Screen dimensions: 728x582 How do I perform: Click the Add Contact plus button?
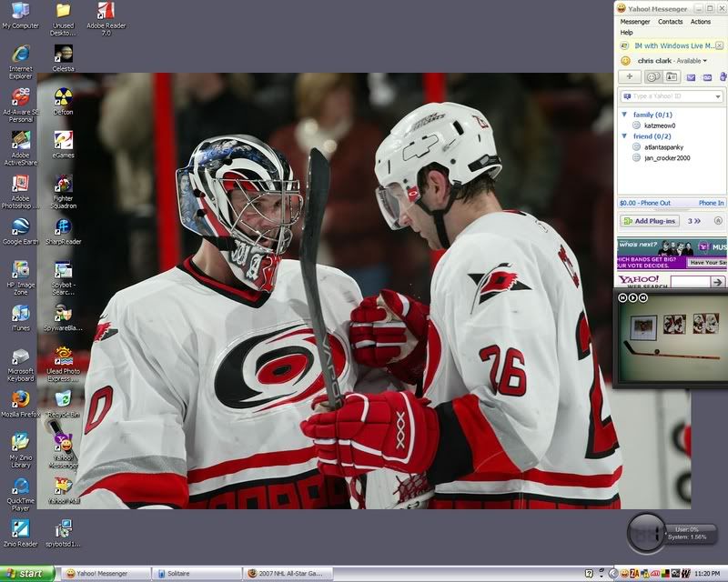pyautogui.click(x=629, y=77)
